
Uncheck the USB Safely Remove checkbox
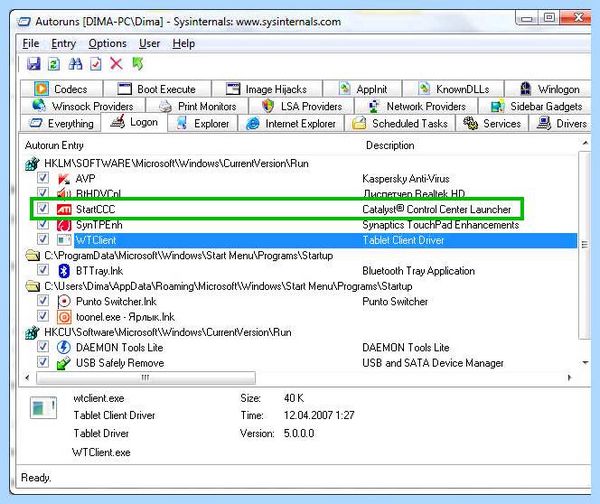(x=43, y=362)
